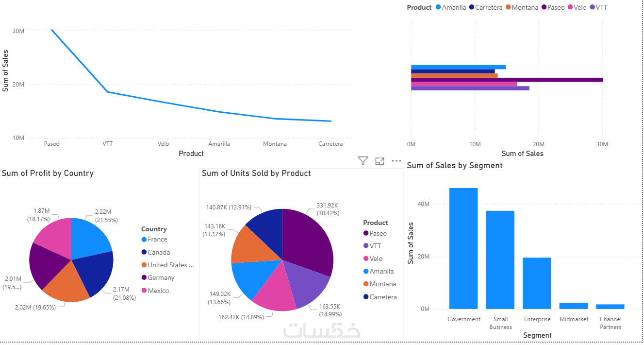Select France in the Country legend

click(157, 240)
